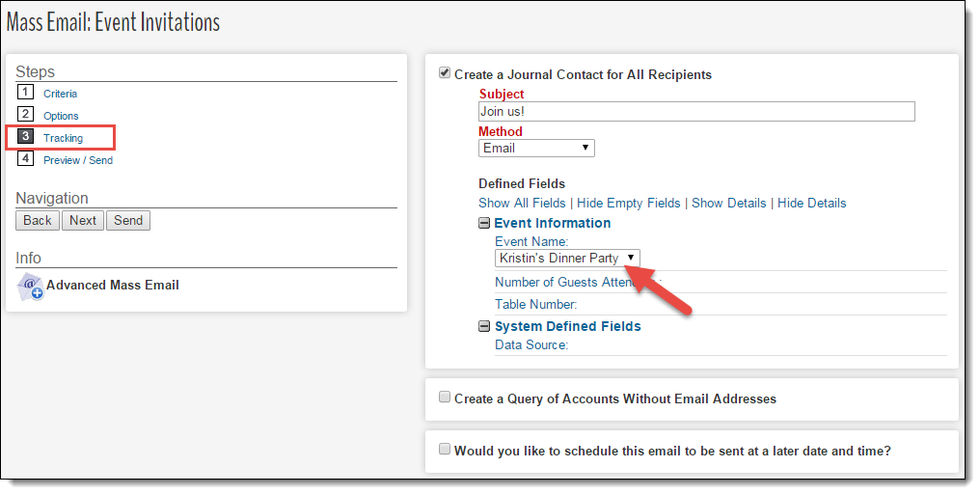Screen dimensions: 980x494
Task: Click step number 4 box
Action: [26, 159]
